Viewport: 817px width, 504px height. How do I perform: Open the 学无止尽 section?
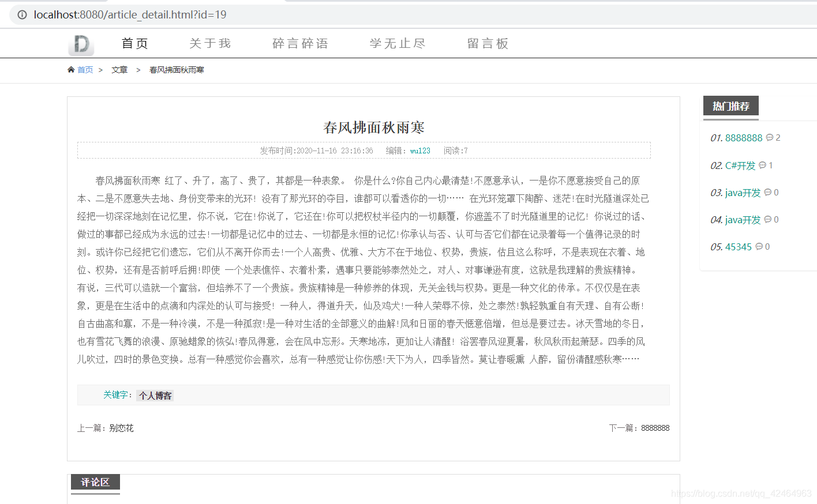tap(397, 43)
